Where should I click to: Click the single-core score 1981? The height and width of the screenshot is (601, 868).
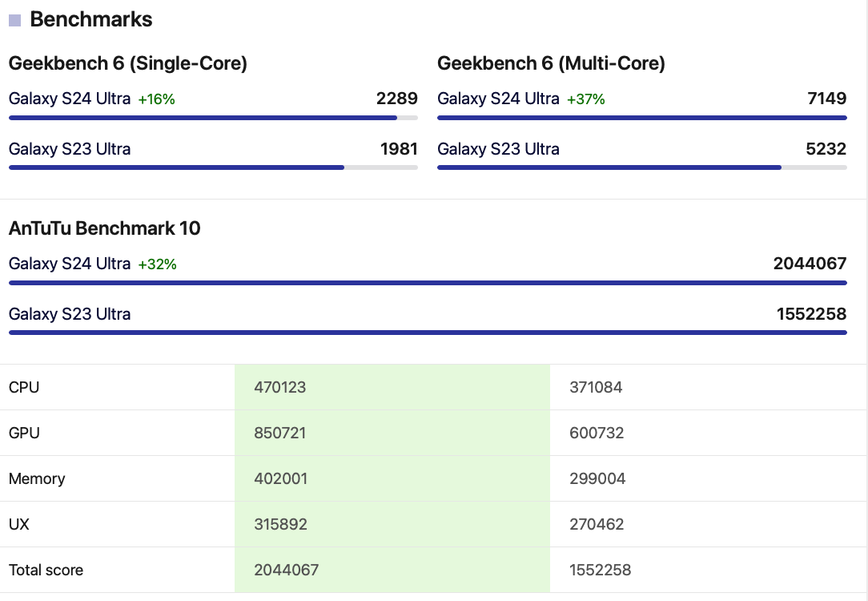tap(399, 149)
